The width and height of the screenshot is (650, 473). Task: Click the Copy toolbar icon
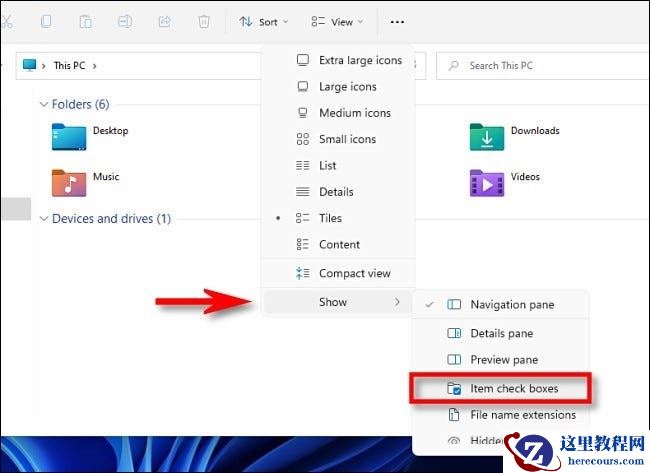(x=46, y=22)
